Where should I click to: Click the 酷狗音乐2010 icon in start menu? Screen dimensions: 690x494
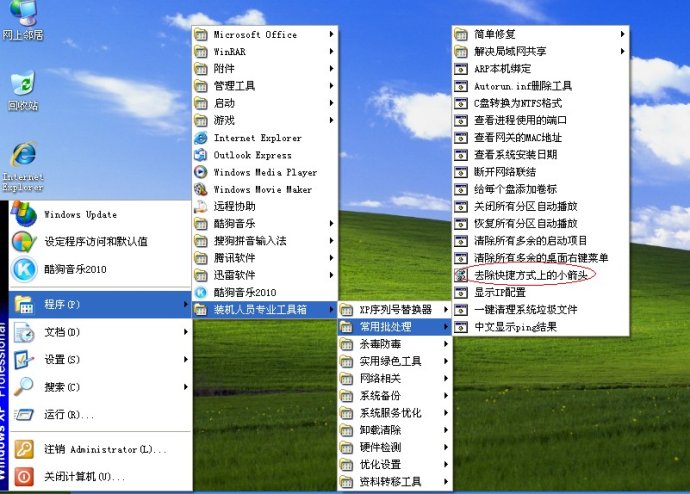pos(24,269)
